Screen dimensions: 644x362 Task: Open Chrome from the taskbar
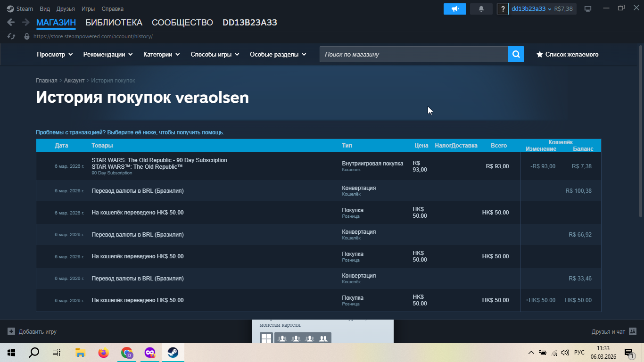126,353
